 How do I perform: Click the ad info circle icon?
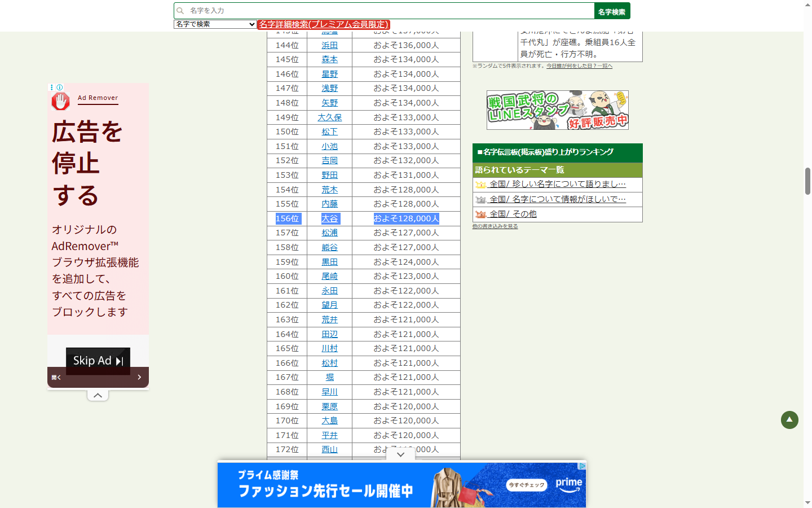tap(60, 87)
